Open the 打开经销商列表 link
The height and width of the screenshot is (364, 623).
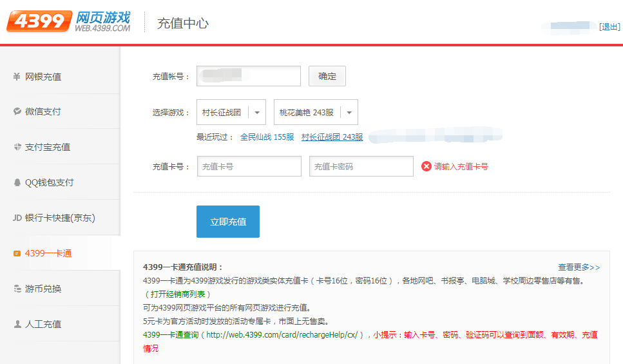coord(178,294)
